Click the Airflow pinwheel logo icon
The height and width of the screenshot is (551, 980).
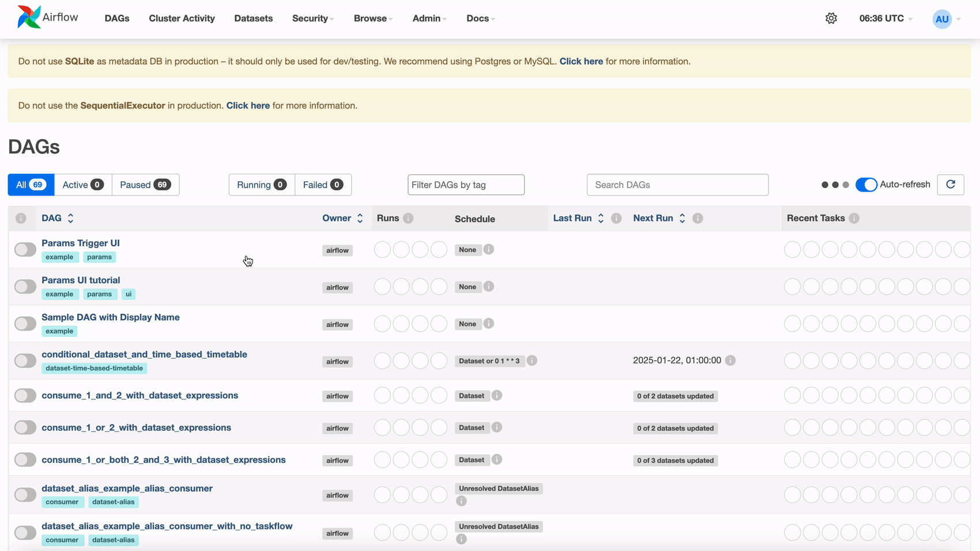[28, 17]
